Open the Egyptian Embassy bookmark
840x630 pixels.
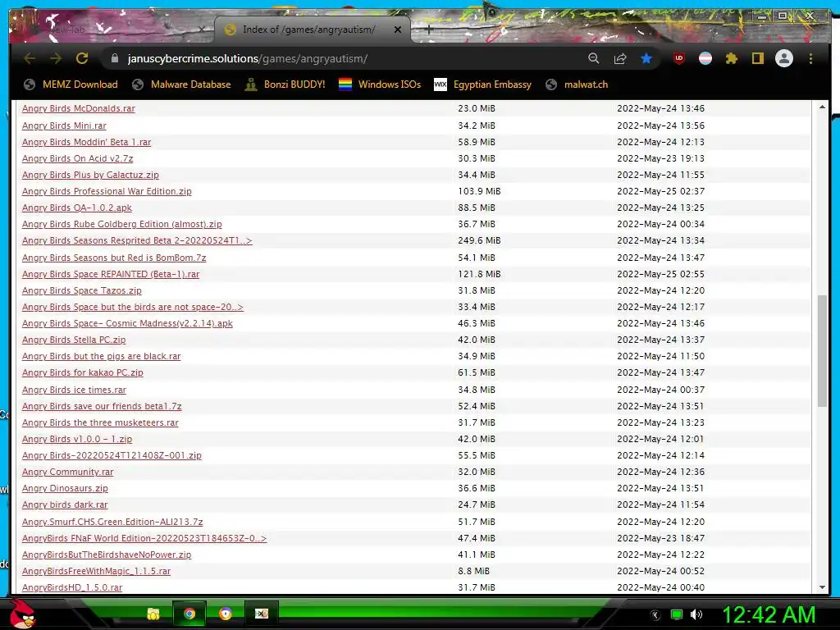482,84
